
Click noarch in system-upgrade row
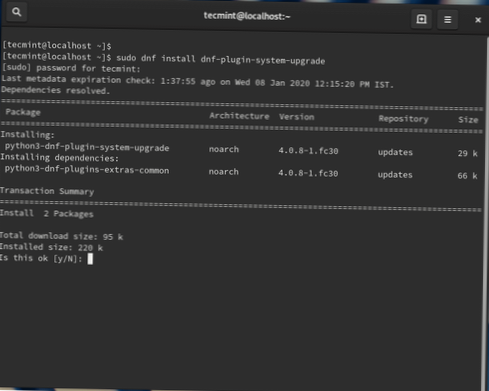[x=224, y=149]
